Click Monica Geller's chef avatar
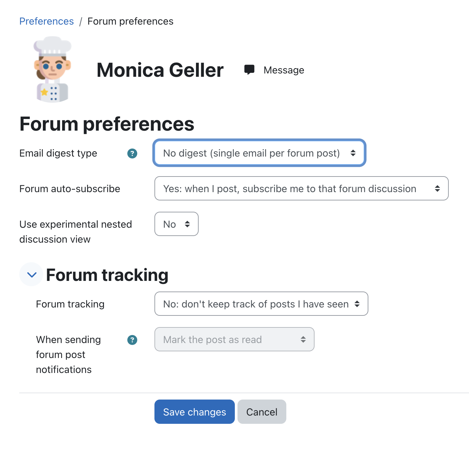Image resolution: width=469 pixels, height=476 pixels. click(52, 70)
